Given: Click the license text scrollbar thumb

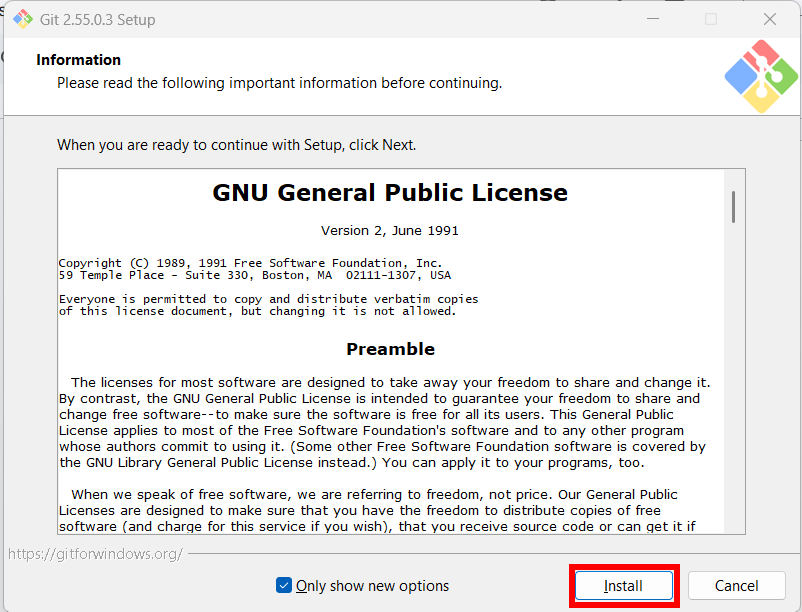Looking at the screenshot, I should (x=733, y=207).
